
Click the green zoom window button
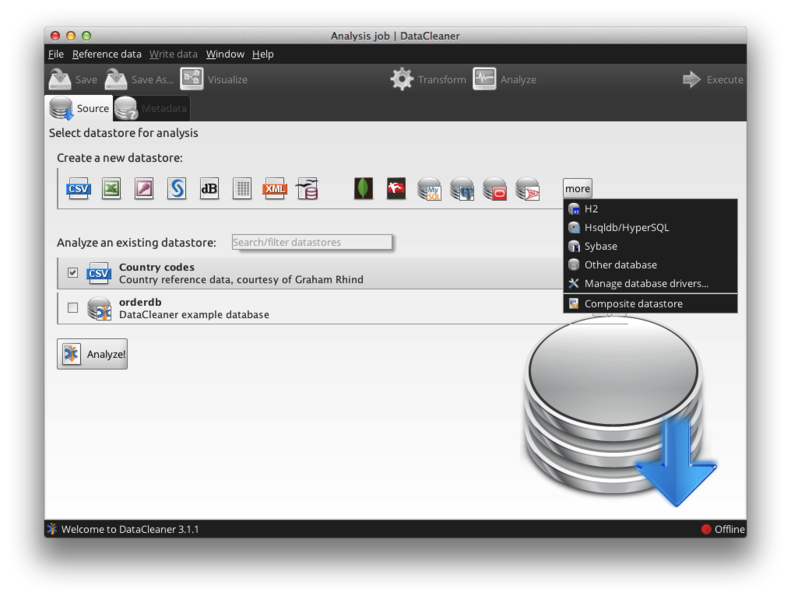point(86,35)
